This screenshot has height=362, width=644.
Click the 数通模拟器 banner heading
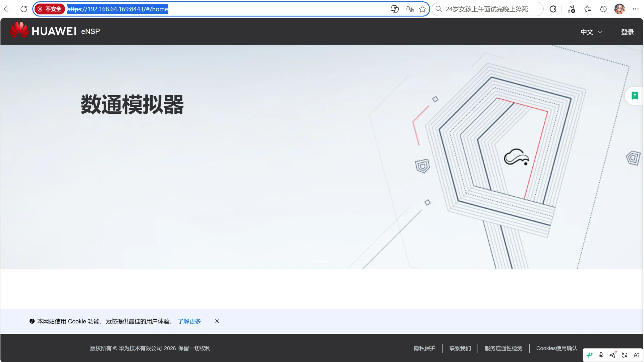(x=132, y=104)
